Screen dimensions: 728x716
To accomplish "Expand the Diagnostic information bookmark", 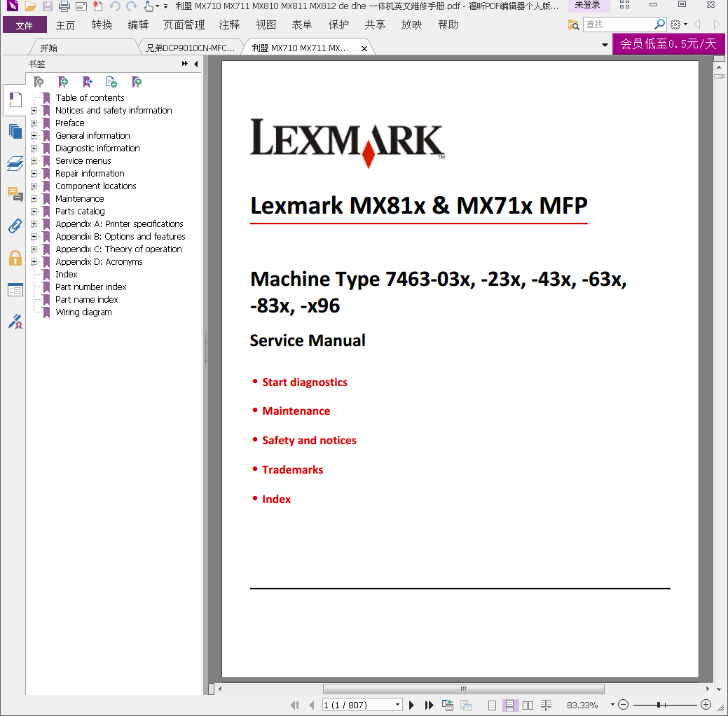I will click(x=34, y=148).
